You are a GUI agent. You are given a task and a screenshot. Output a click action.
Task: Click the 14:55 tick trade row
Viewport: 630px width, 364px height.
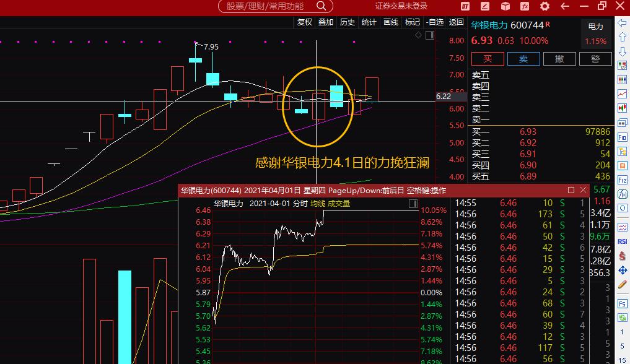(x=520, y=203)
